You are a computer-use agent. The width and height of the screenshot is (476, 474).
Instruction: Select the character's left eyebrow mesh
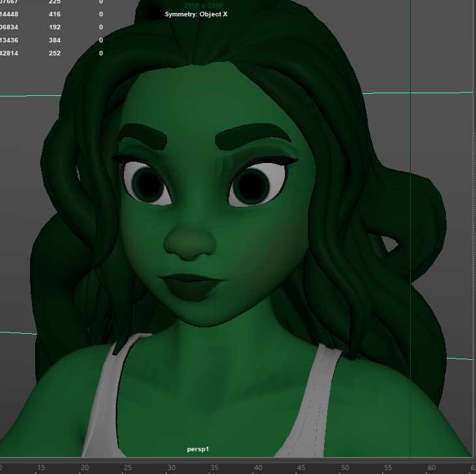click(252, 136)
